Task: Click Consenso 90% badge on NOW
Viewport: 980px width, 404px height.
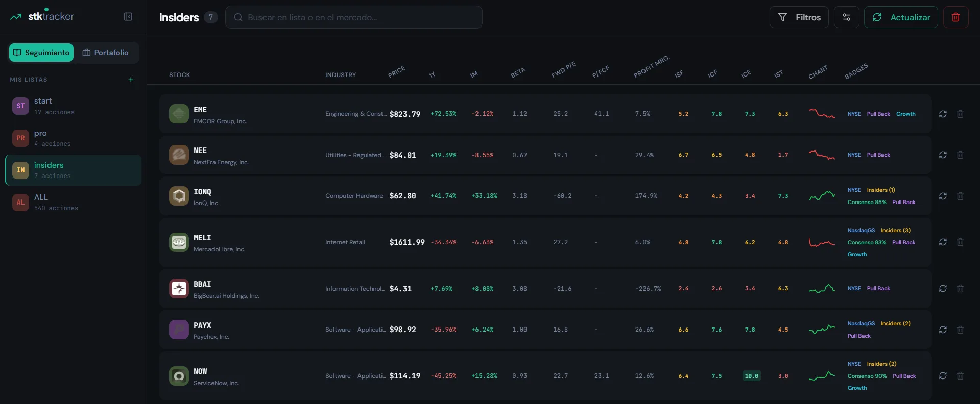Action: 867,376
